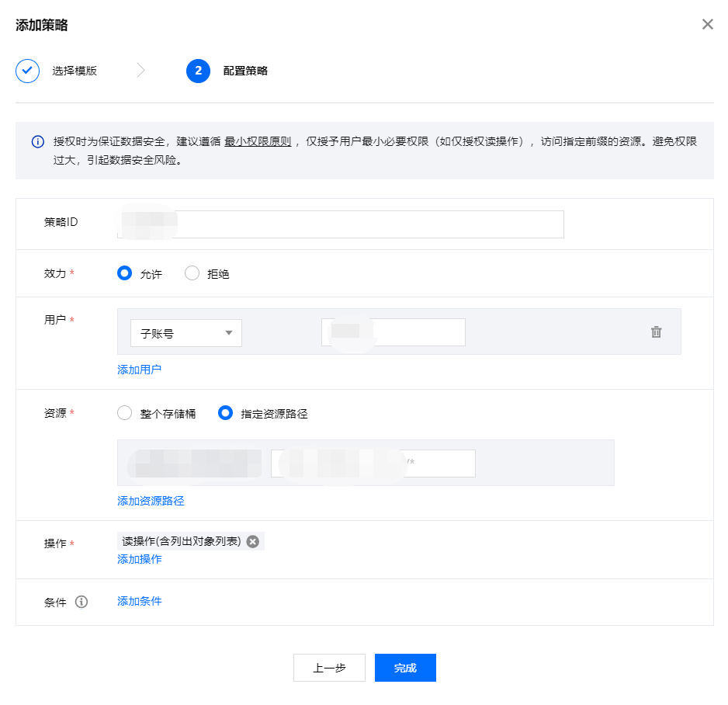Choose 整个存储桶 resource option

tap(124, 413)
